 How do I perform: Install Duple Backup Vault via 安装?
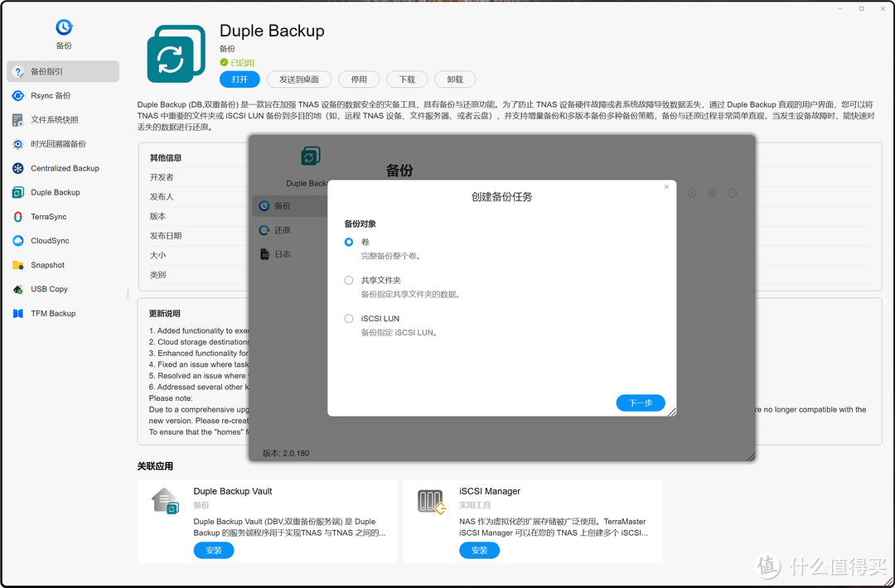(x=214, y=551)
